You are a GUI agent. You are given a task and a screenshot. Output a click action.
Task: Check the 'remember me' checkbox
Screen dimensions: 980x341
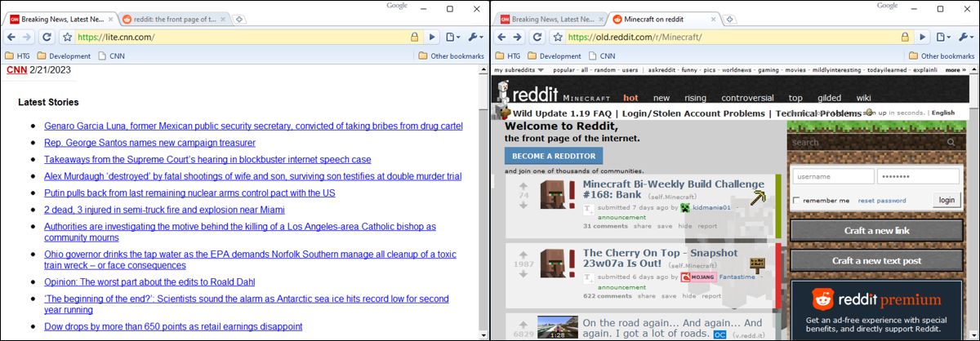click(796, 201)
